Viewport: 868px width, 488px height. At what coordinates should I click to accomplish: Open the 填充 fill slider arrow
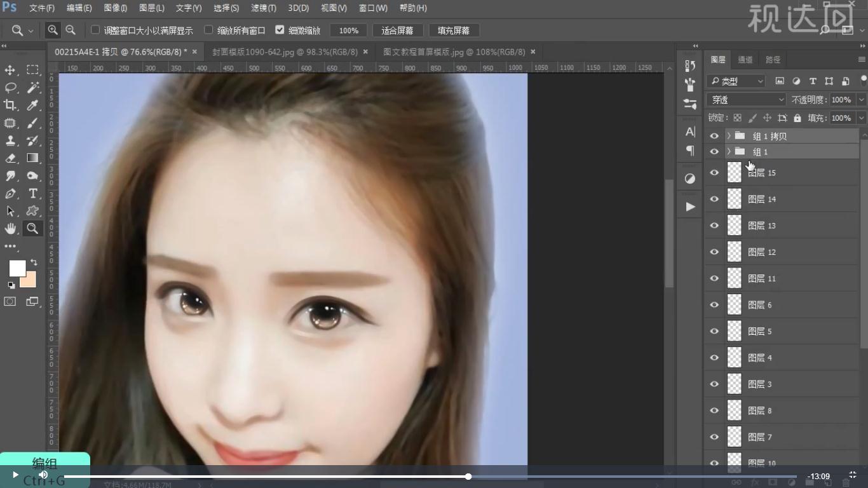coord(862,118)
